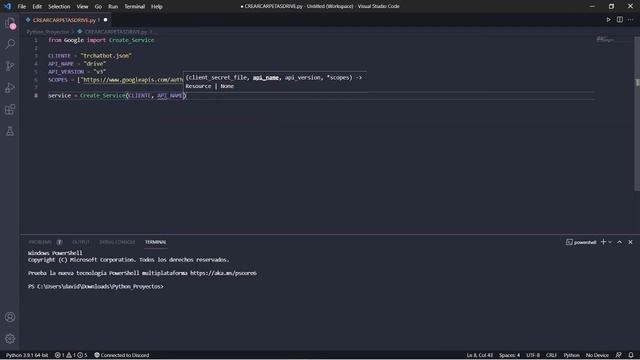Select Python 3.9.1 64-bit interpreter in status bar
Screen dimensions: 640x360
(27, 355)
